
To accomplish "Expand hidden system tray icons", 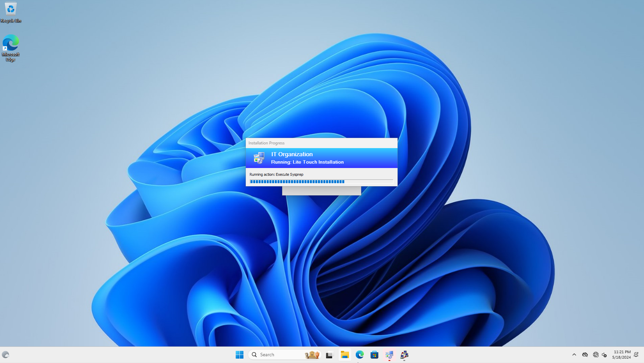I will (574, 355).
